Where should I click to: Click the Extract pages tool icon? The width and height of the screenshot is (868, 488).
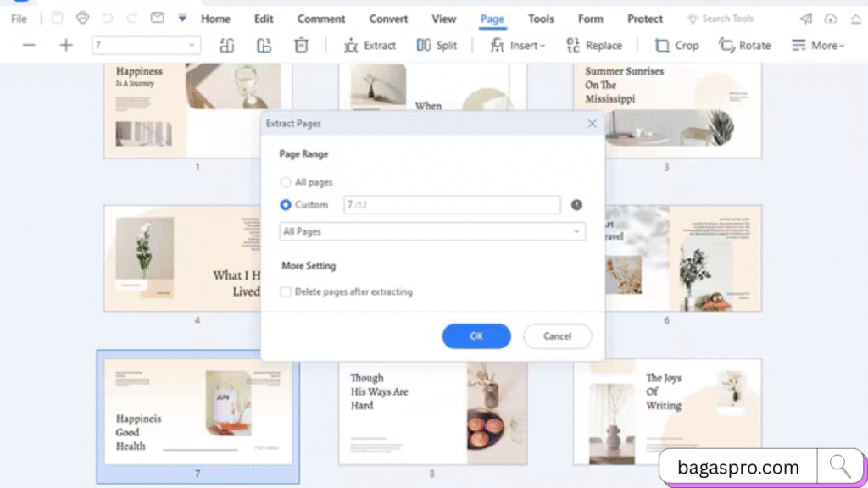[351, 46]
